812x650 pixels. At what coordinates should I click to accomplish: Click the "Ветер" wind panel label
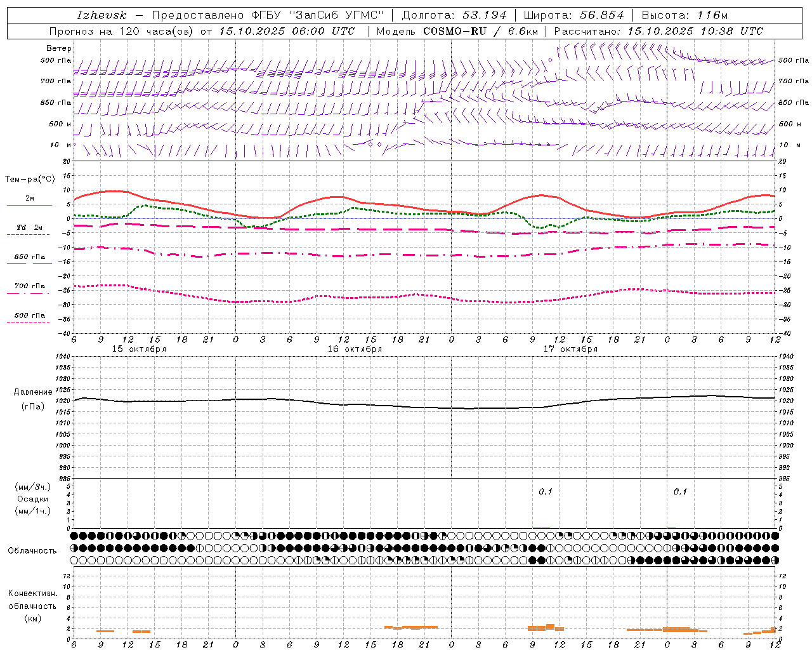(x=59, y=48)
